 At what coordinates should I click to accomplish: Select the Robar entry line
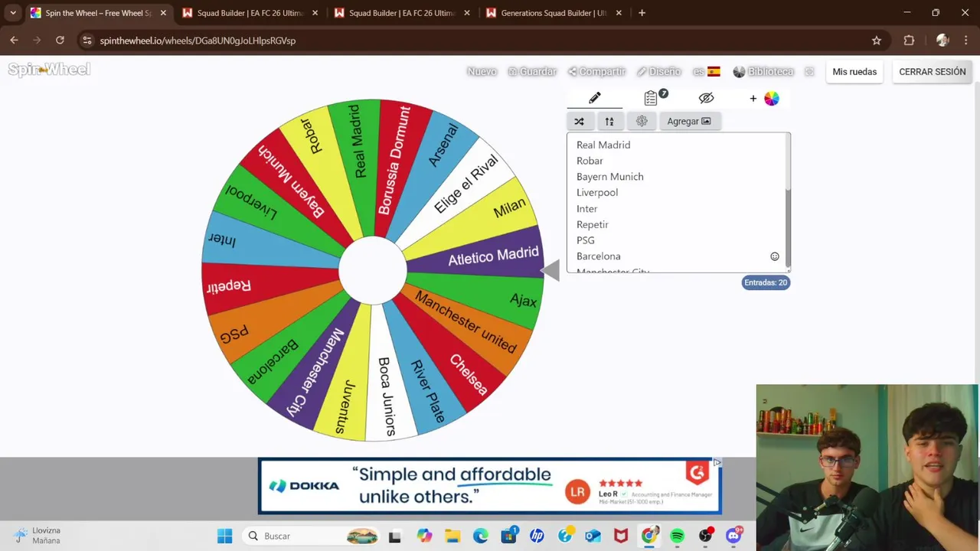pyautogui.click(x=590, y=161)
